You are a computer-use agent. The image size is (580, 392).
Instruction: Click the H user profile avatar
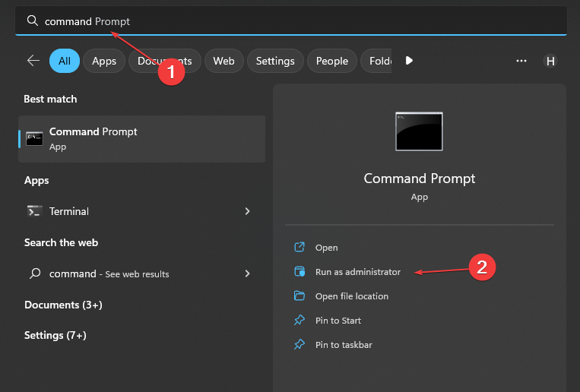550,62
